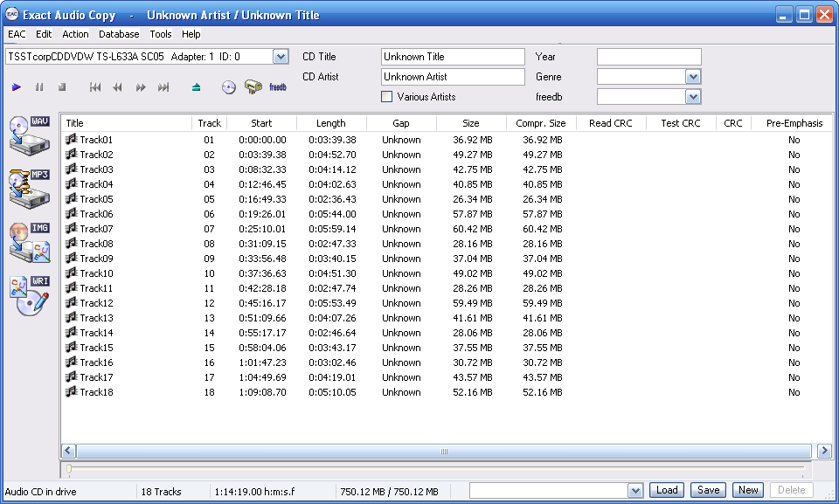Skip to next track button
839x504 pixels.
click(163, 87)
